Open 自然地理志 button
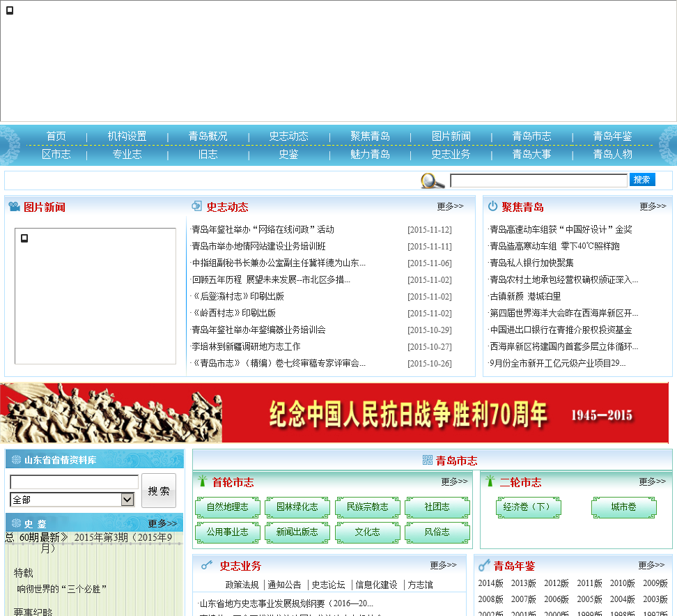This screenshot has width=677, height=616. point(228,507)
